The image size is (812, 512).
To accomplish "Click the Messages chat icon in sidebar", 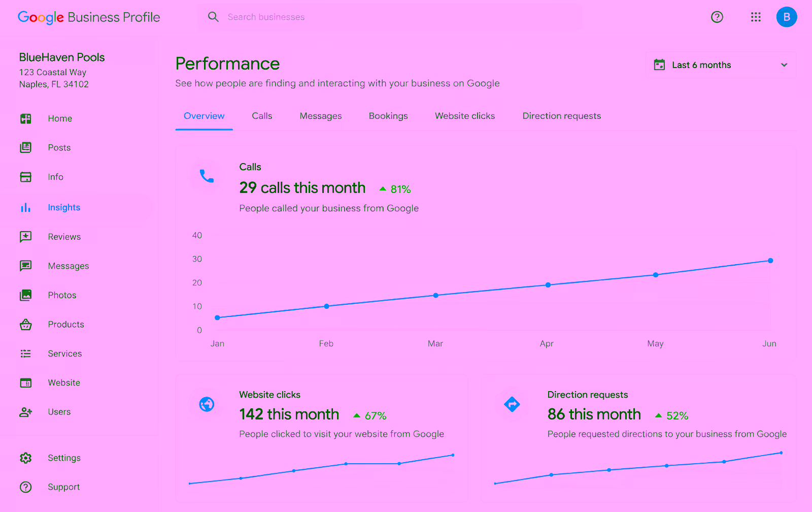I will (26, 266).
